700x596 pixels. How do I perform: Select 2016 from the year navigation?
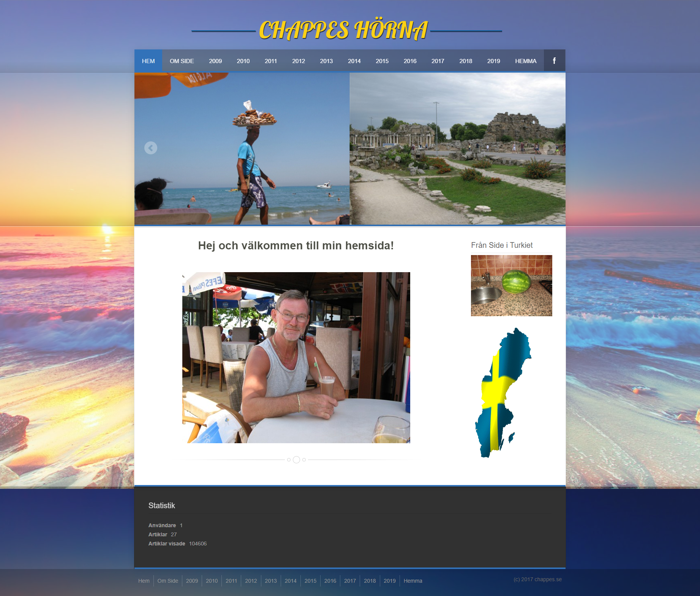pos(410,60)
